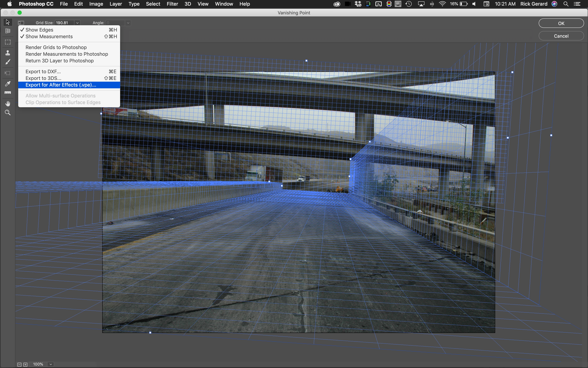Select the Measure ruler tool
Screen dimensions: 588x368
[8, 93]
